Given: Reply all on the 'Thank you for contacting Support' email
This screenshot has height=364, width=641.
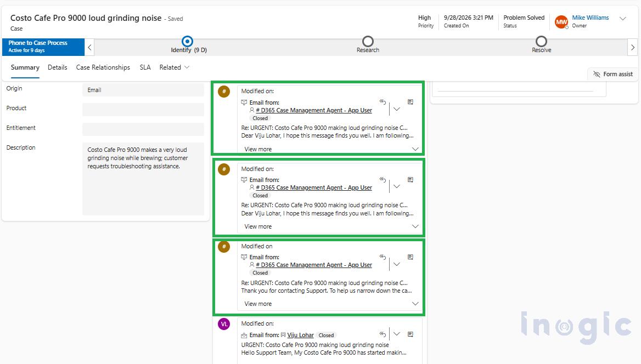Looking at the screenshot, I should (x=383, y=257).
